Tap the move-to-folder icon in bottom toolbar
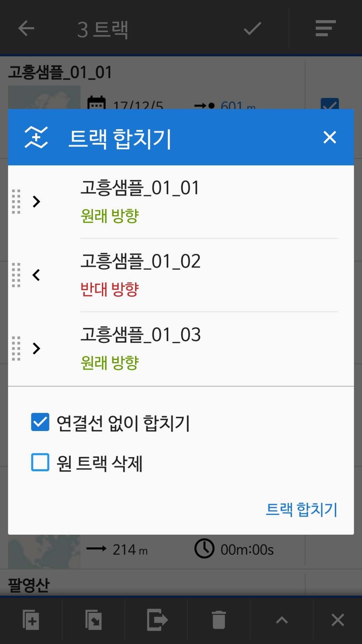 94,620
